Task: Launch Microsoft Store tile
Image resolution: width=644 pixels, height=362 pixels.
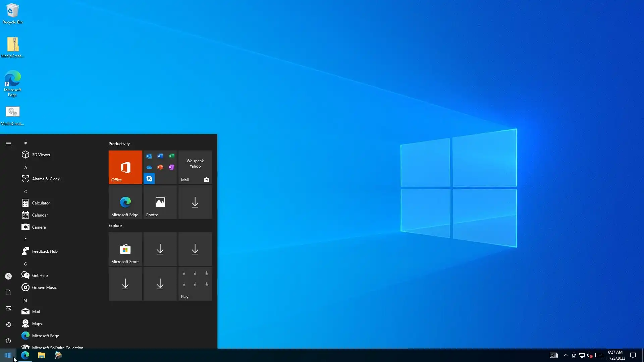Action: 125,249
